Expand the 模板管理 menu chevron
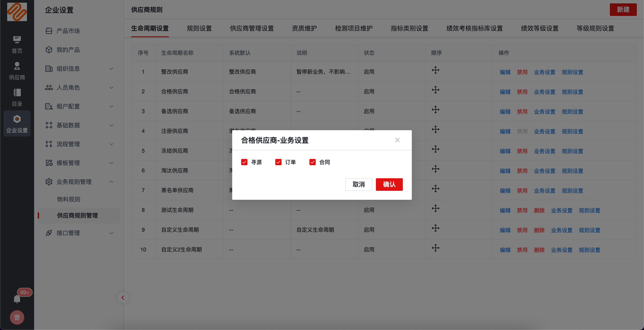This screenshot has height=330, width=644. pos(112,163)
